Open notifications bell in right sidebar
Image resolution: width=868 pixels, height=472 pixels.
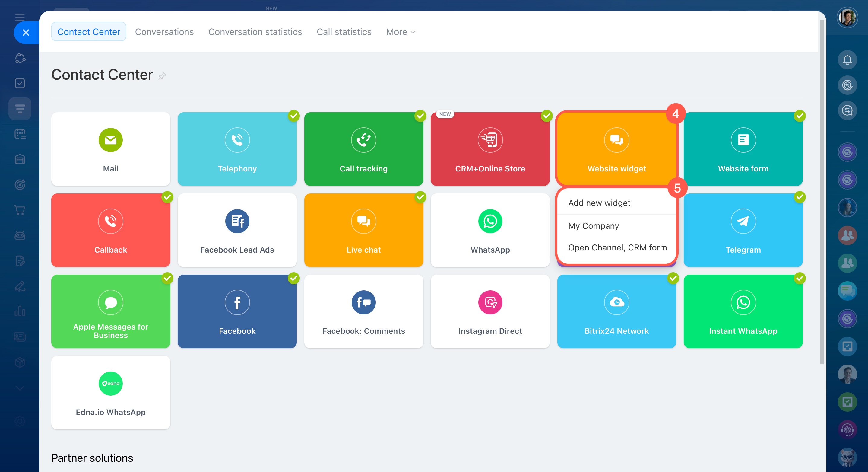pos(847,60)
